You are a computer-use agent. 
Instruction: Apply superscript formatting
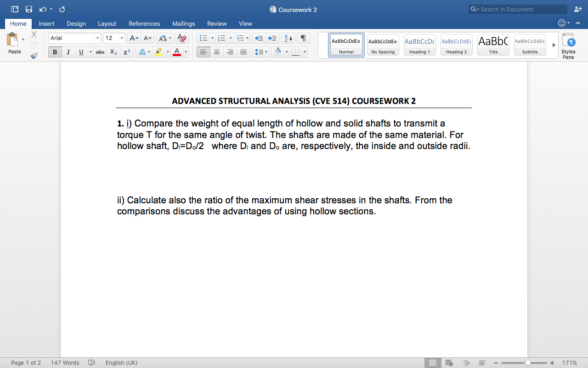(x=126, y=52)
